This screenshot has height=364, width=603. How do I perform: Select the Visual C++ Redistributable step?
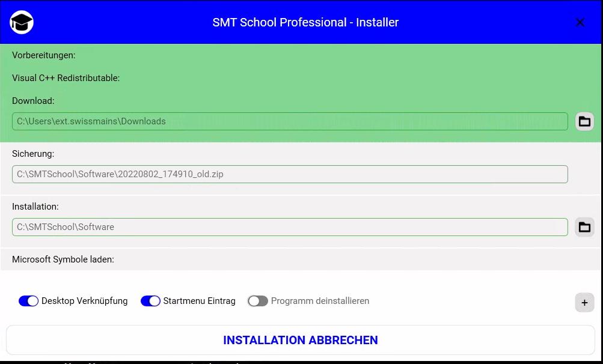66,78
